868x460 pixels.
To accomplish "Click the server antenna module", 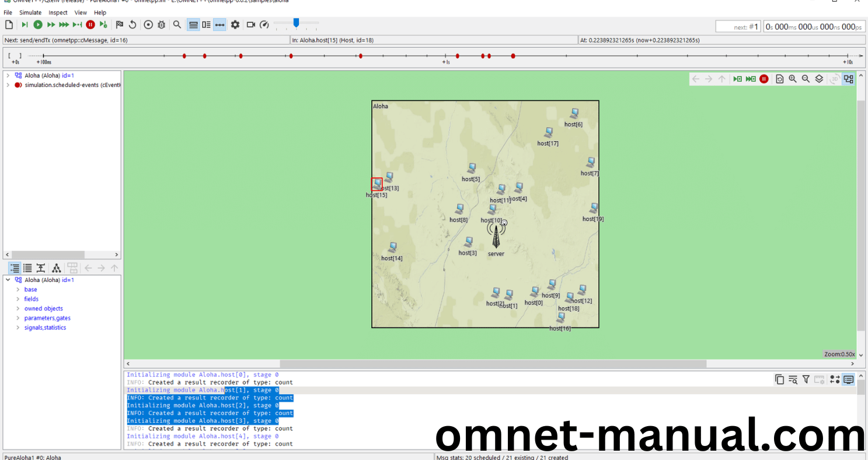I will point(496,237).
